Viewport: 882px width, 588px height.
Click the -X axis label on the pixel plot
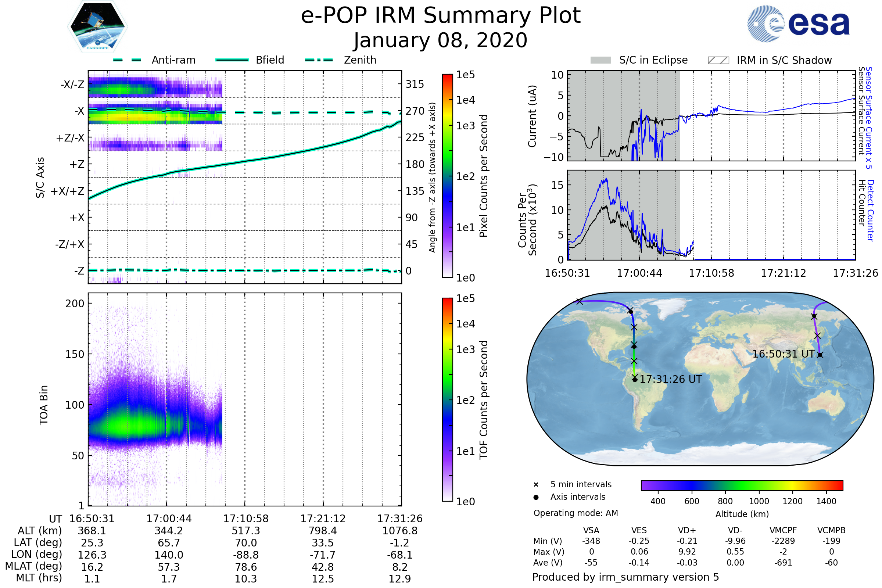(79, 111)
